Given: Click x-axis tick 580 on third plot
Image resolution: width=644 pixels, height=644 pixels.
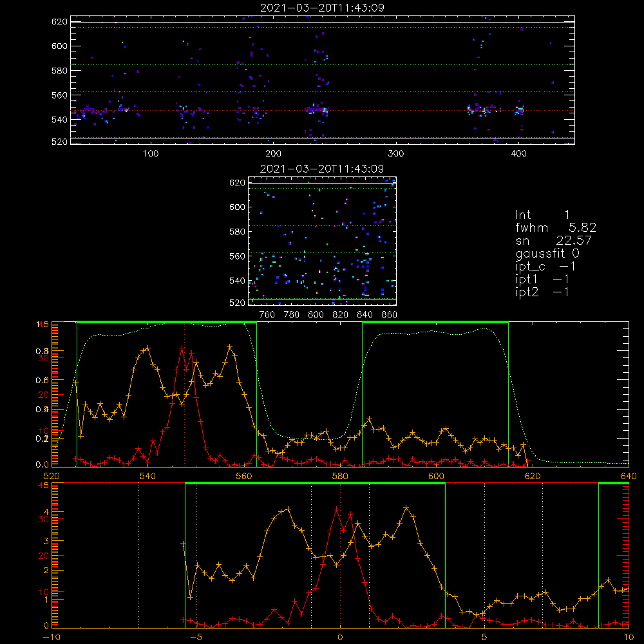Looking at the screenshot, I should 340,476.
